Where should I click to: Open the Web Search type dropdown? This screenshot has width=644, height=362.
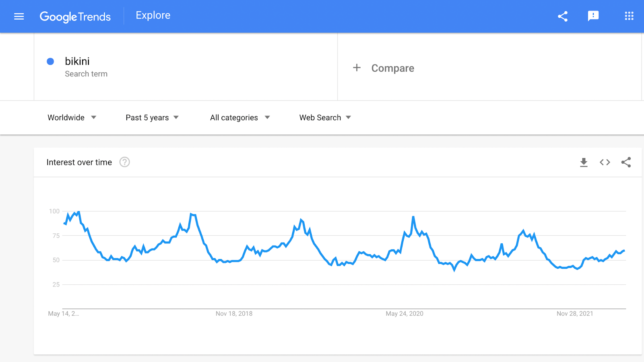[325, 117]
